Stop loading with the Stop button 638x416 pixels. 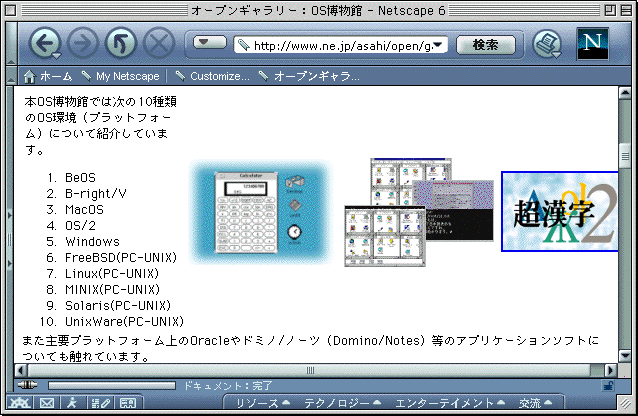[158, 43]
